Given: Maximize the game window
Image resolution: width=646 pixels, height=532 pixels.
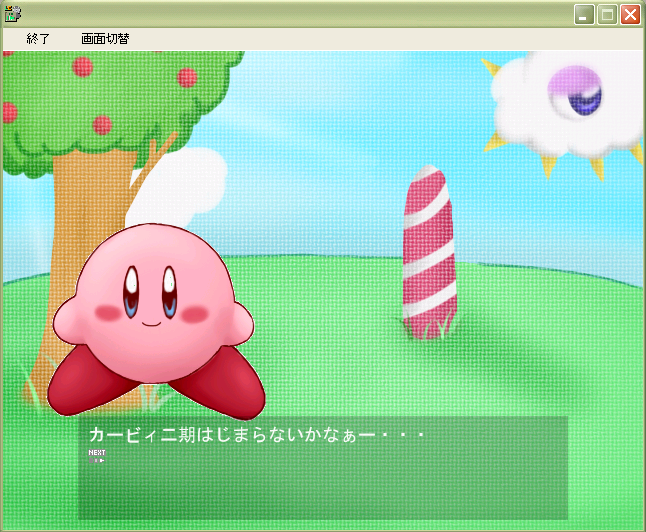Looking at the screenshot, I should [607, 15].
